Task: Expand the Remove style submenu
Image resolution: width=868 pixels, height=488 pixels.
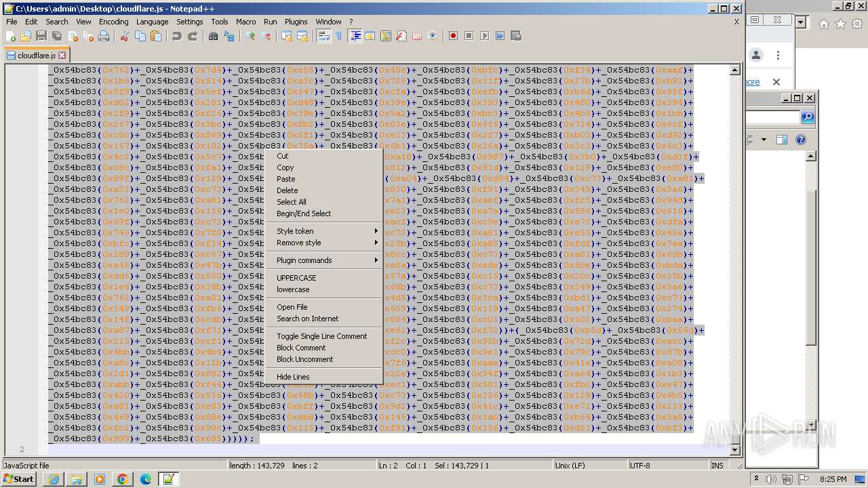Action: [324, 243]
